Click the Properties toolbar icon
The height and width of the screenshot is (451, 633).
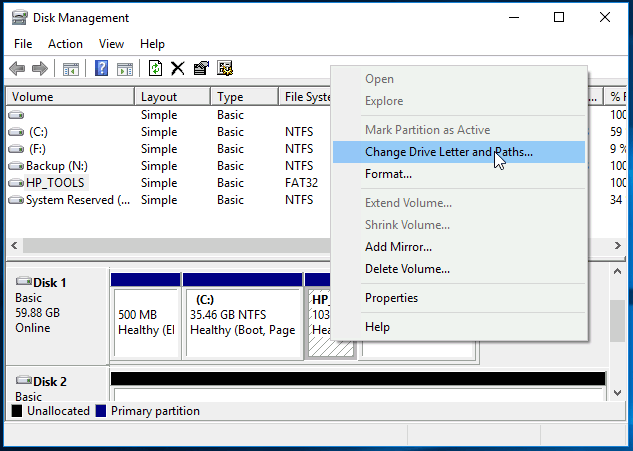(201, 68)
